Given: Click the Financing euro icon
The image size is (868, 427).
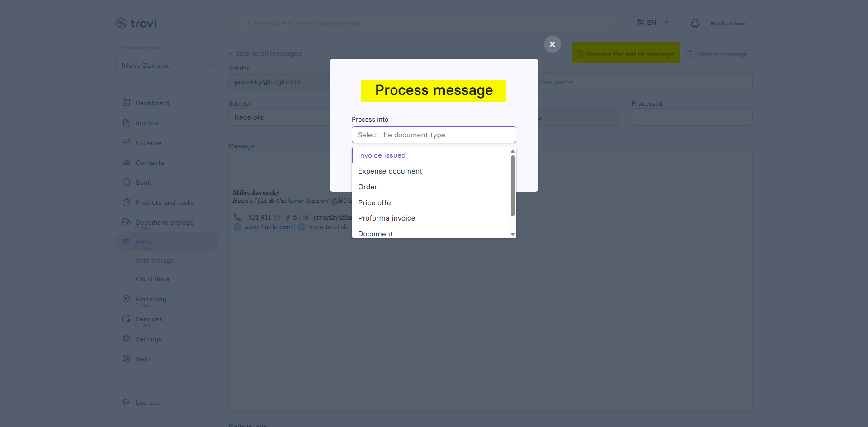Looking at the screenshot, I should 127,299.
